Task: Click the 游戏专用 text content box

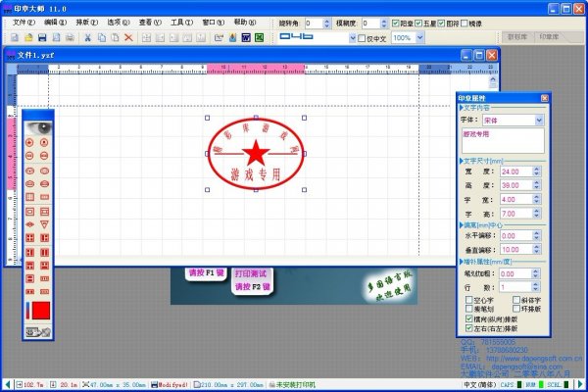Action: (503, 141)
